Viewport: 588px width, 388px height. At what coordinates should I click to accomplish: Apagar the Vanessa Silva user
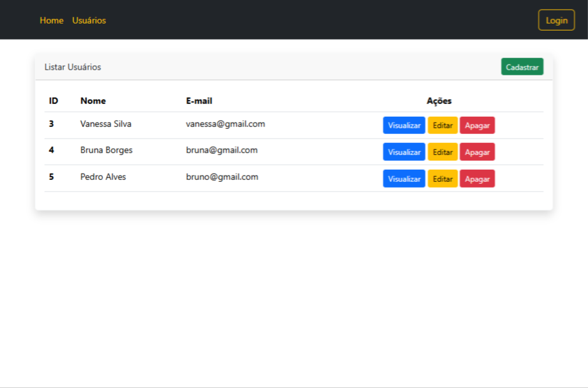(x=477, y=126)
